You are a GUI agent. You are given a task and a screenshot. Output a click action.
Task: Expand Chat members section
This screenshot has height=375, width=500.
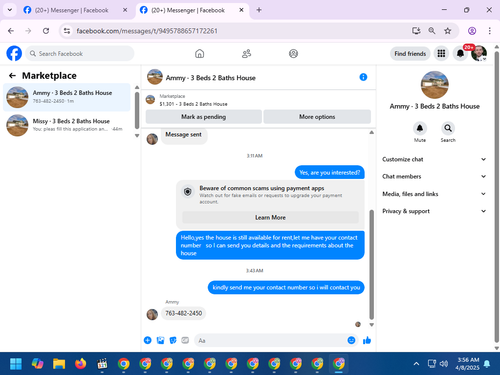[x=434, y=176]
